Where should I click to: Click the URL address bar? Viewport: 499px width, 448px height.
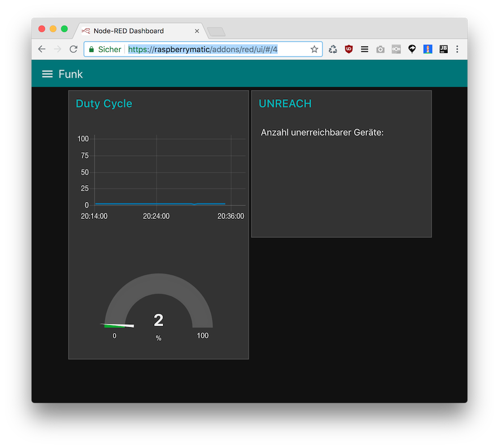[x=203, y=49]
